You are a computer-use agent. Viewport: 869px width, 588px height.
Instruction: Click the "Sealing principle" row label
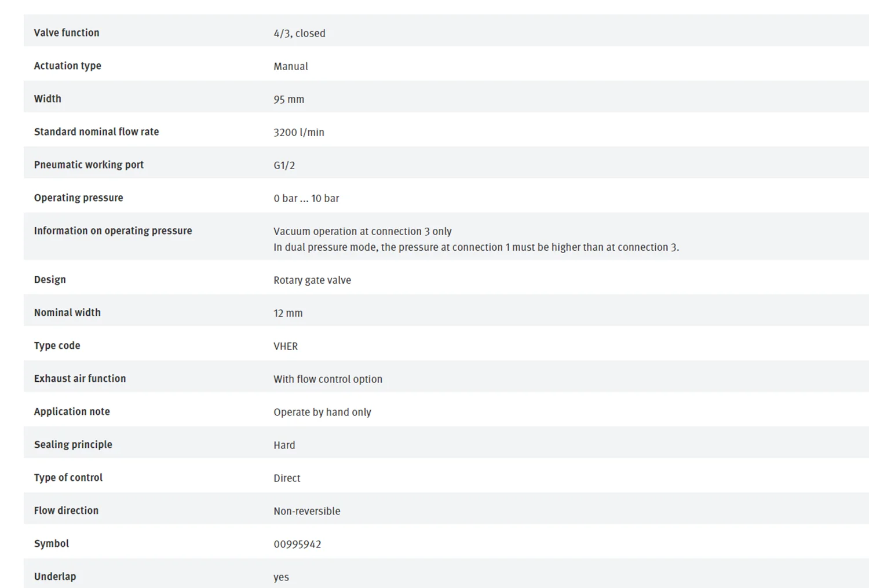click(73, 445)
